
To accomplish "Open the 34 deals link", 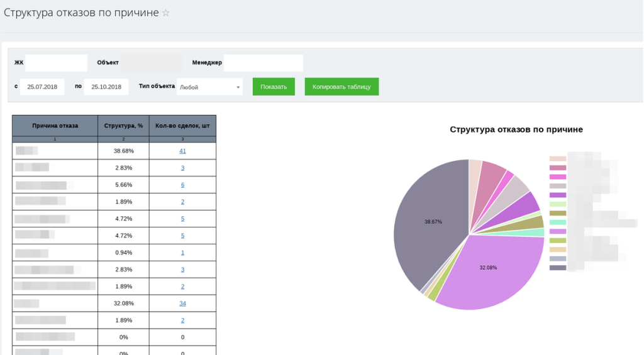I will pyautogui.click(x=182, y=303).
